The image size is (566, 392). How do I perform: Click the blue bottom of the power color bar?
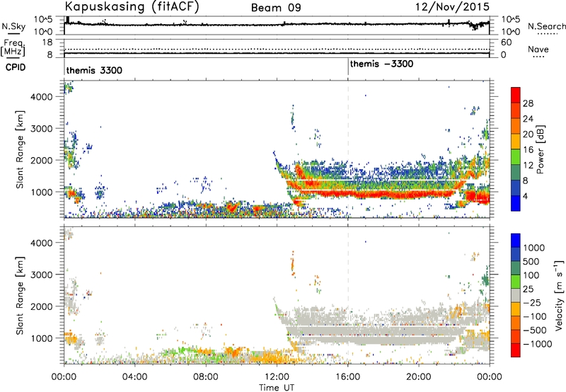pos(516,204)
